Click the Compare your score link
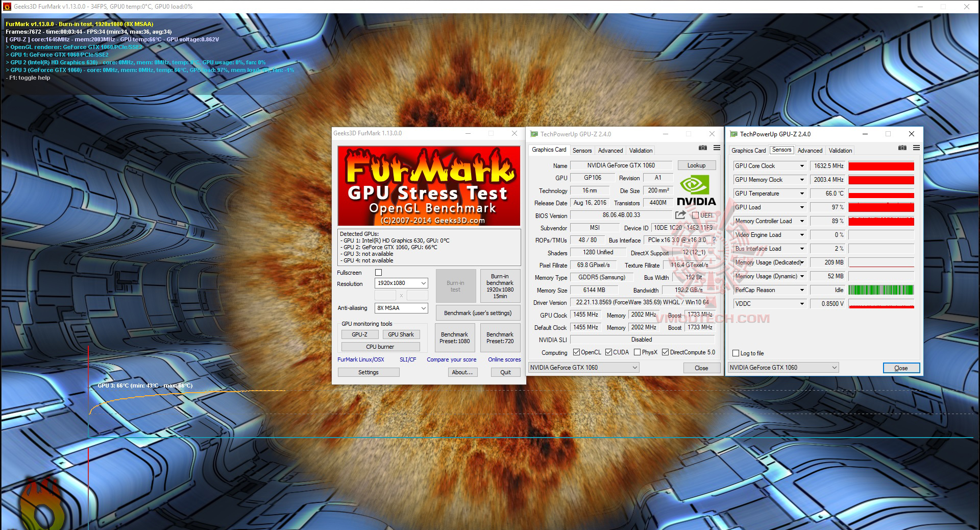 (451, 359)
